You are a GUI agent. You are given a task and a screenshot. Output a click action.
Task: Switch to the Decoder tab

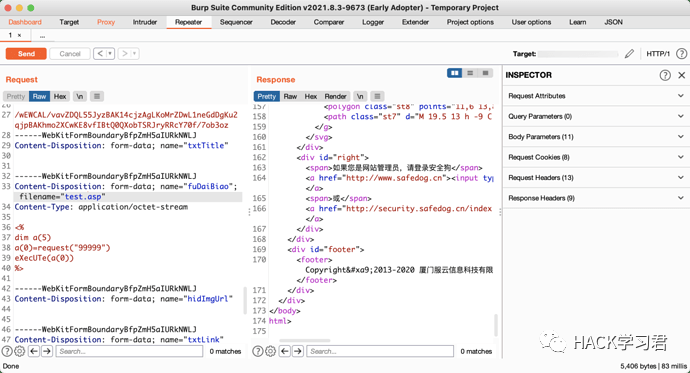(x=283, y=22)
